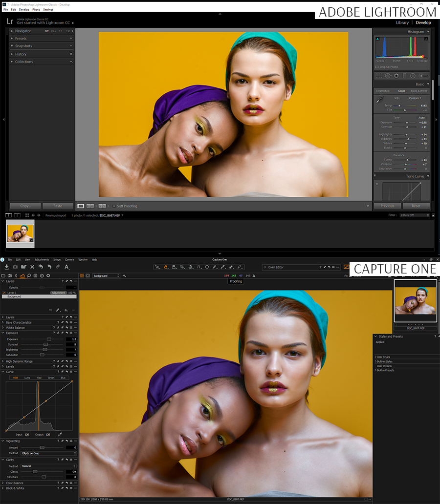Select the Crop tool in Capture One toolbar
440x504 pixels.
coord(182,267)
